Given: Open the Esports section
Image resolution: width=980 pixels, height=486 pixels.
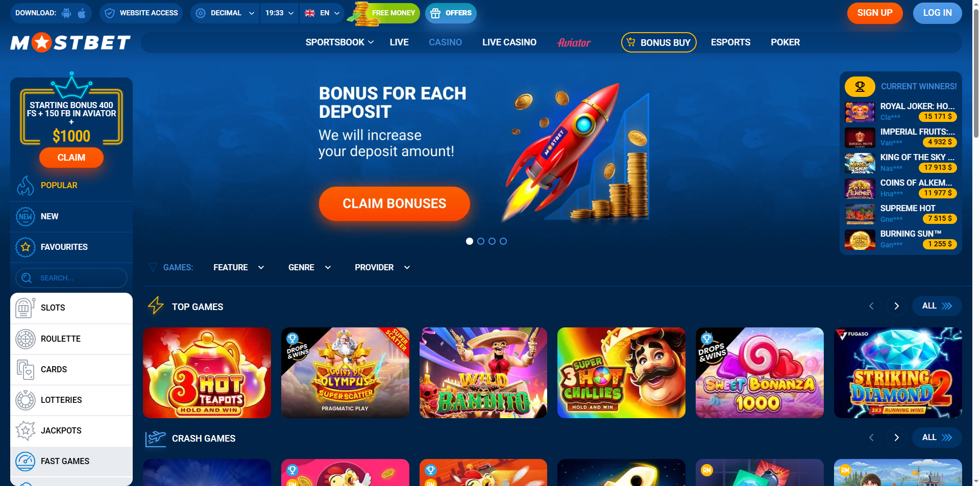Looking at the screenshot, I should click(x=730, y=42).
